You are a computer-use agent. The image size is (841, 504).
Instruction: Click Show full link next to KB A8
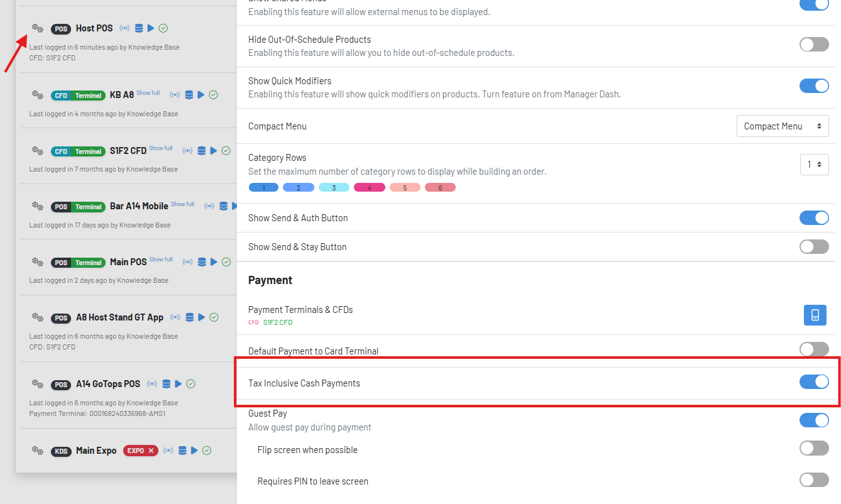pos(148,93)
